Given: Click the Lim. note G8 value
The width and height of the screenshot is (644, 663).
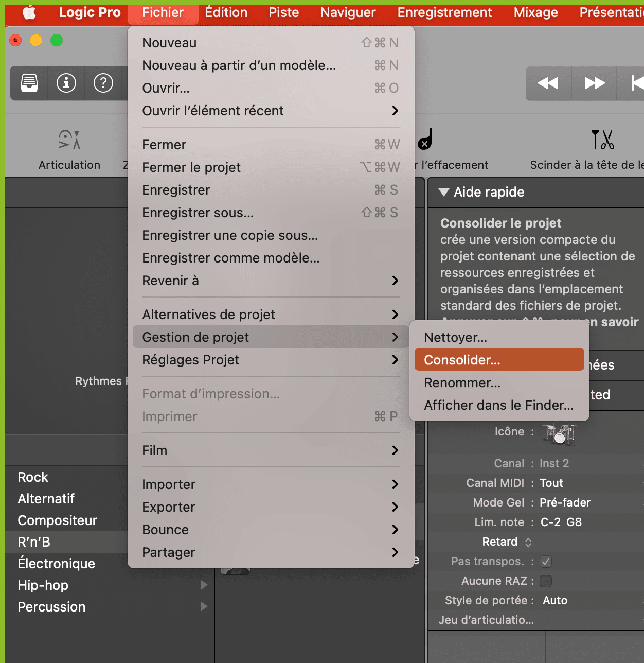Looking at the screenshot, I should (574, 522).
